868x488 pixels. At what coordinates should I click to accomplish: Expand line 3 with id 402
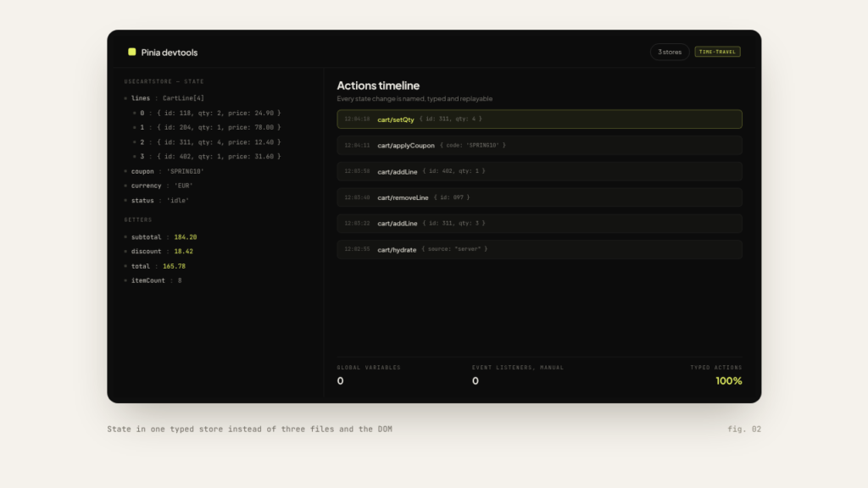(207, 157)
